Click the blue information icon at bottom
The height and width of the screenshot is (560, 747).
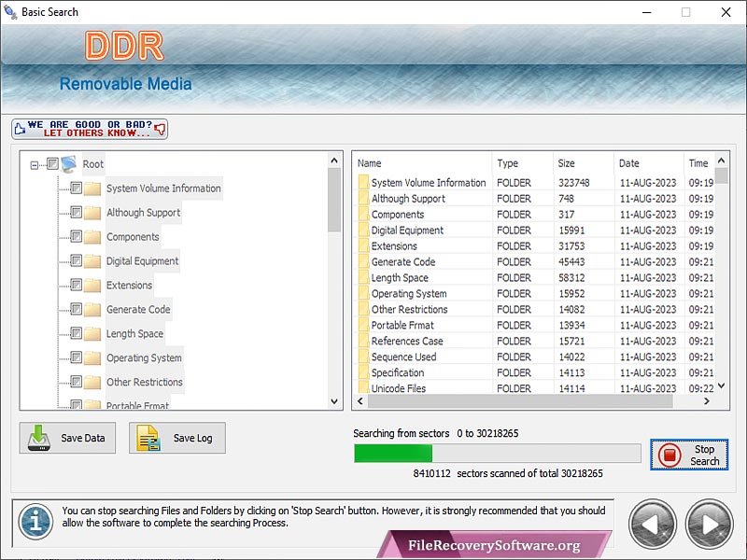tap(35, 522)
